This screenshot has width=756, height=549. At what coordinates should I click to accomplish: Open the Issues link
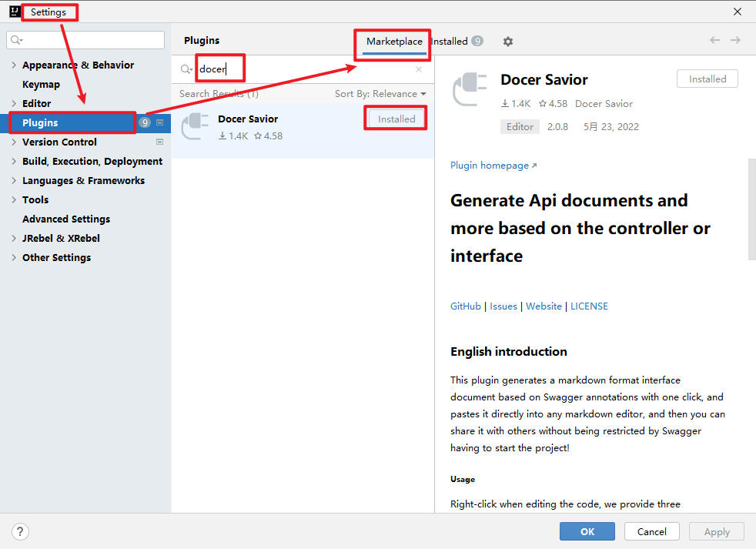[503, 306]
